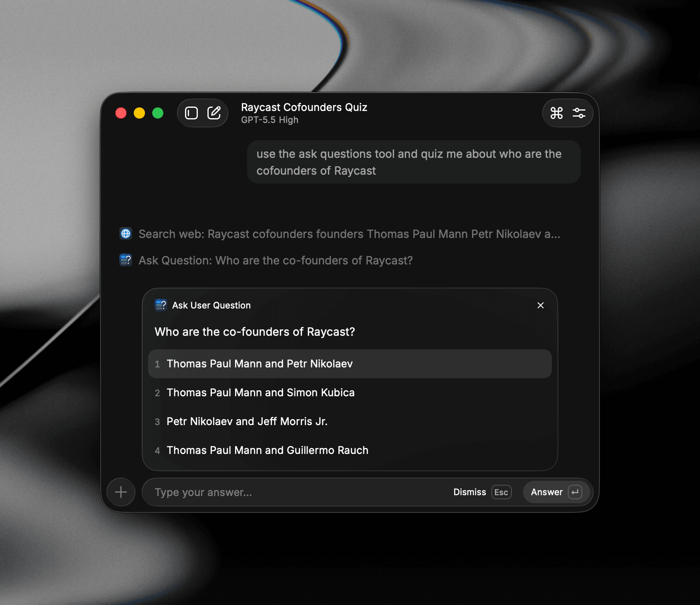Close window with red traffic light
Screen dimensions: 700x605
coord(121,113)
